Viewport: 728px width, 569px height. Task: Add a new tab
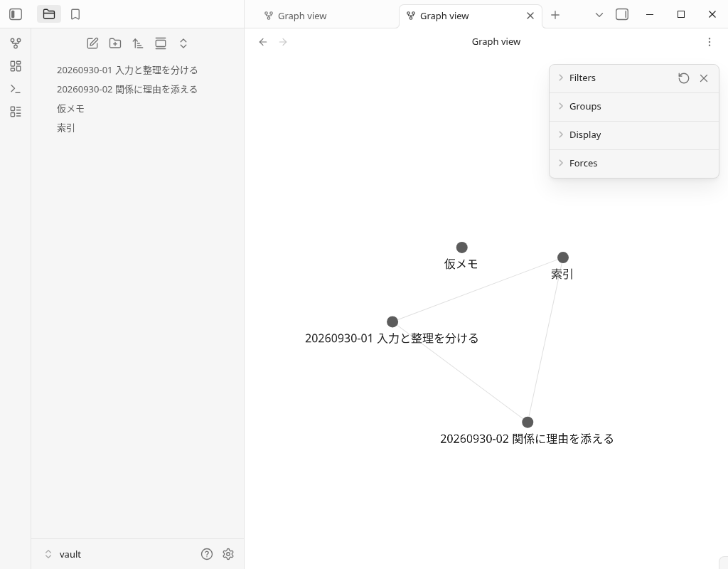click(x=555, y=15)
